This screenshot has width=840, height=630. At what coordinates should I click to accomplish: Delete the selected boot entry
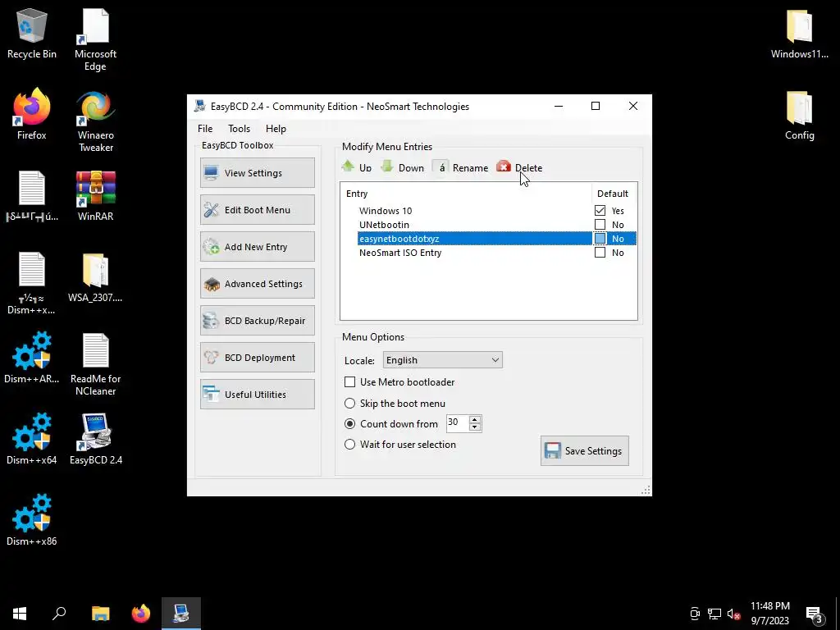pos(519,167)
